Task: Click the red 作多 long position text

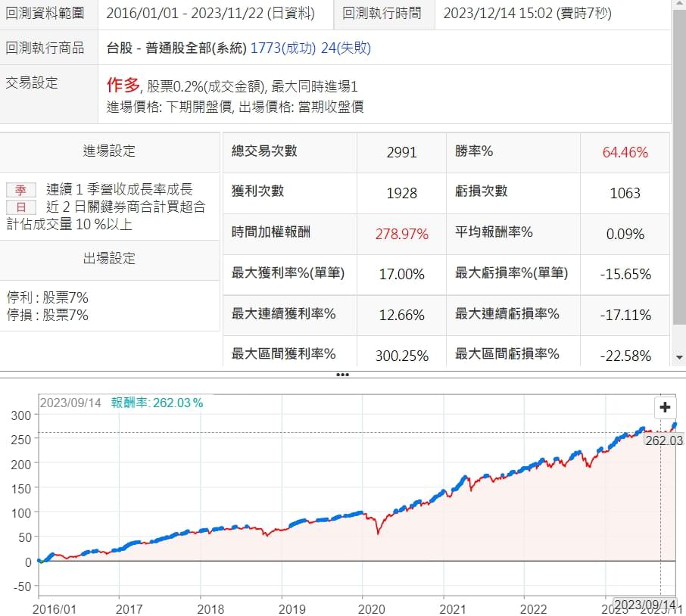Action: [123, 86]
